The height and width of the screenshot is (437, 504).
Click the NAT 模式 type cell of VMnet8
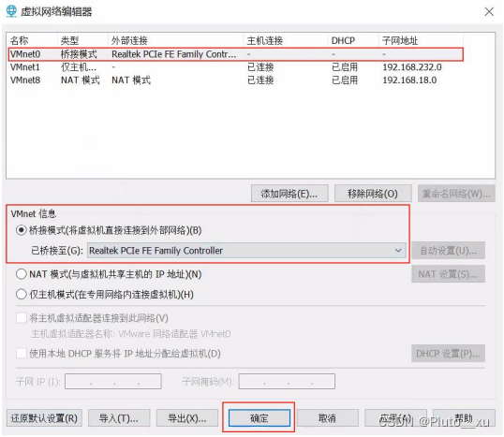[81, 80]
